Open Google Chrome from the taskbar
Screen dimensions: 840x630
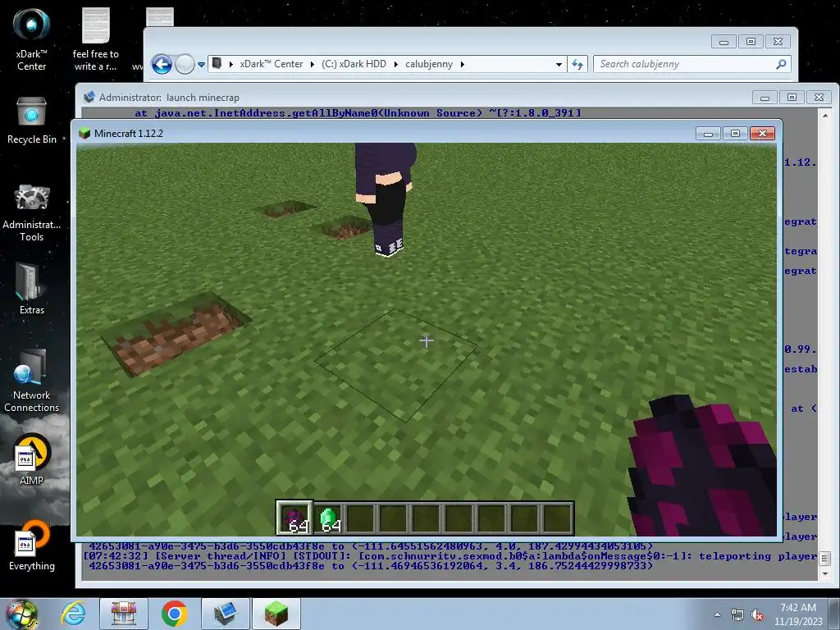pyautogui.click(x=174, y=614)
